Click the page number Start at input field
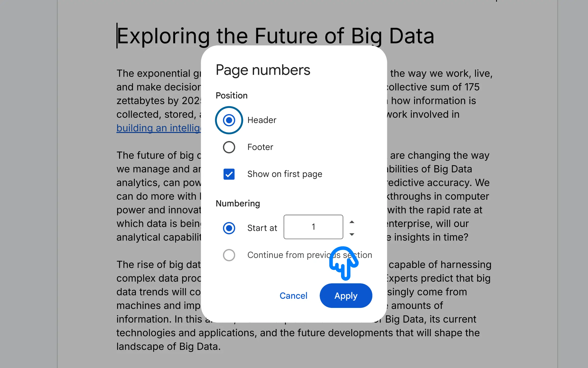This screenshot has height=368, width=588. click(x=313, y=227)
